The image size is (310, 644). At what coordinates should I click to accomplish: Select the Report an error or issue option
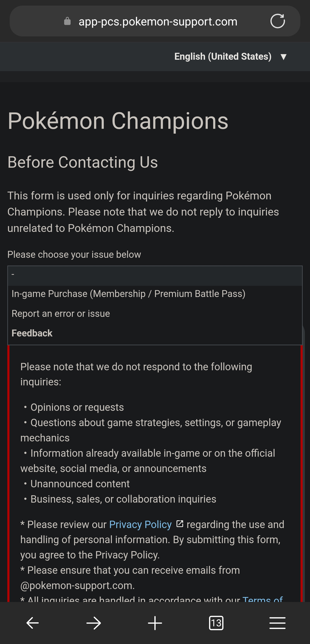tap(61, 314)
